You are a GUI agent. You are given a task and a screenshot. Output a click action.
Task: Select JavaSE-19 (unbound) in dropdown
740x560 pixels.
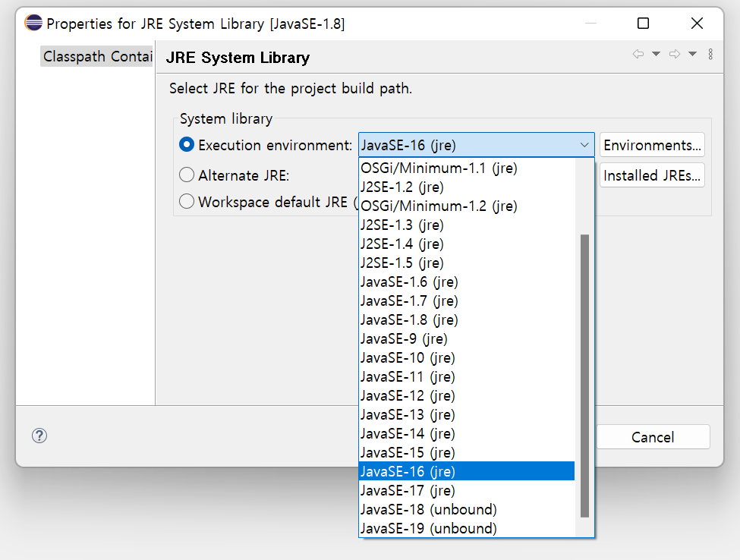(x=467, y=528)
